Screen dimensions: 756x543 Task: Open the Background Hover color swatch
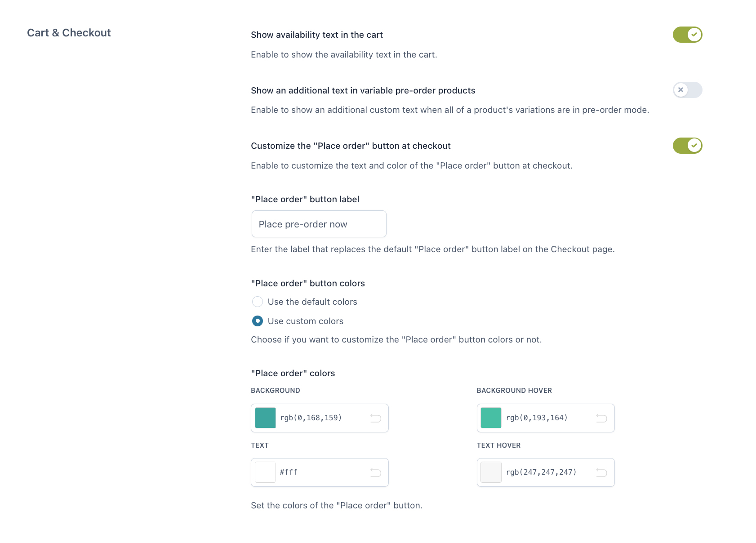(x=491, y=418)
